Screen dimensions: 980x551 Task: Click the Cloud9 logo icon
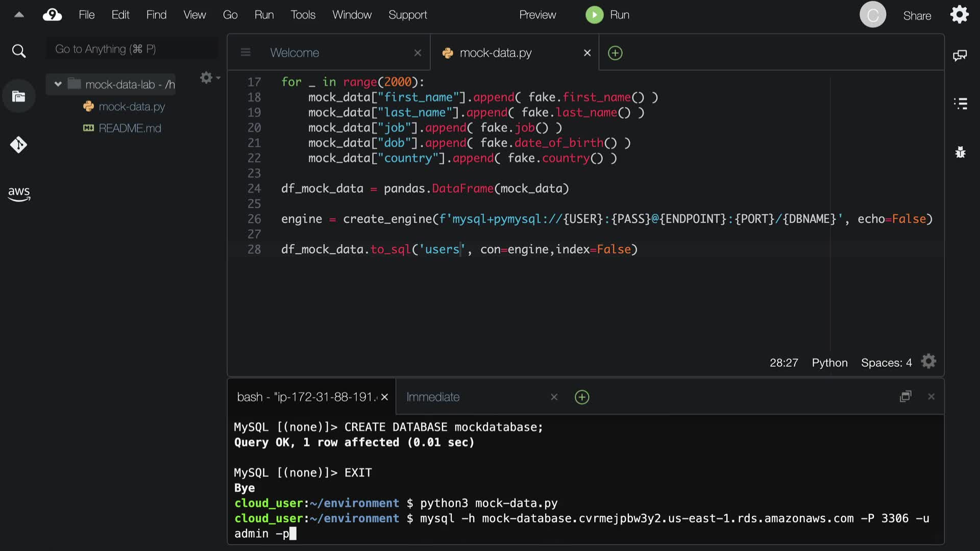point(52,15)
